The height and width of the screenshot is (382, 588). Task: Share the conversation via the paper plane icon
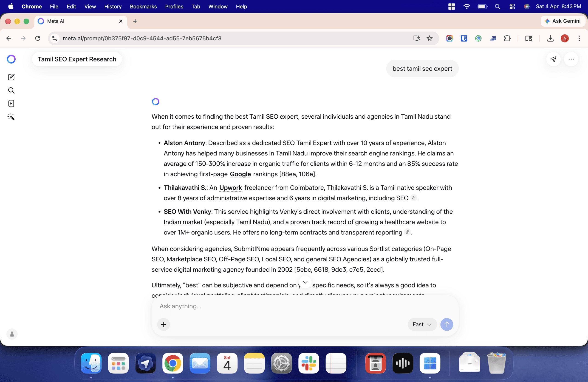pyautogui.click(x=553, y=59)
